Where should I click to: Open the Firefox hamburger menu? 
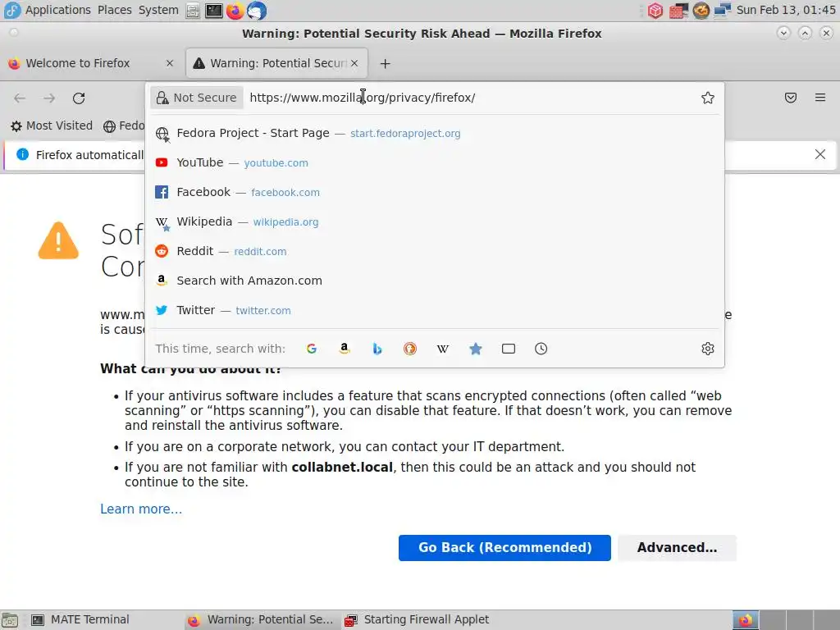pos(820,98)
